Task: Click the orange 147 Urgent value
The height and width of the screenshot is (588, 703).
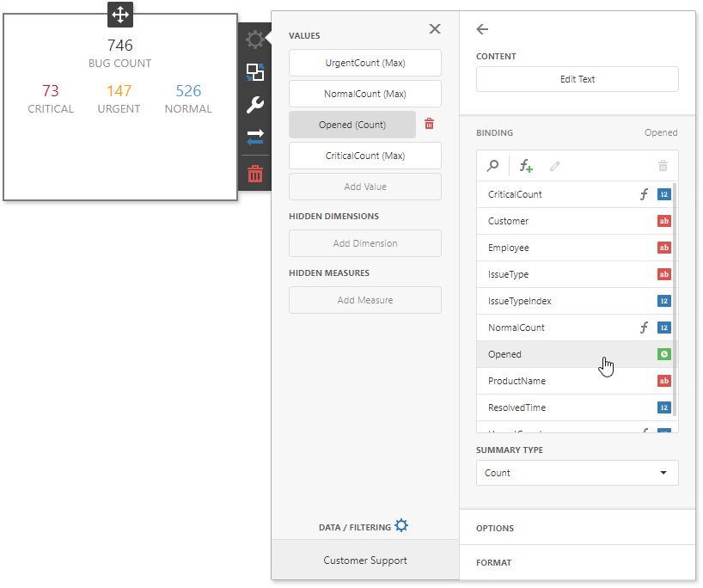Action: pyautogui.click(x=119, y=91)
